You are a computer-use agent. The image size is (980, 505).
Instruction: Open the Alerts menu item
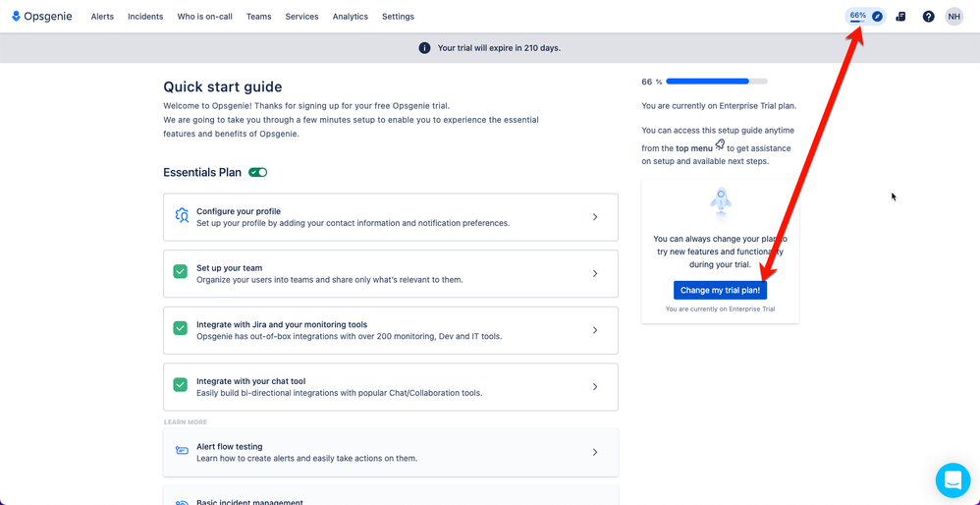[x=102, y=17]
